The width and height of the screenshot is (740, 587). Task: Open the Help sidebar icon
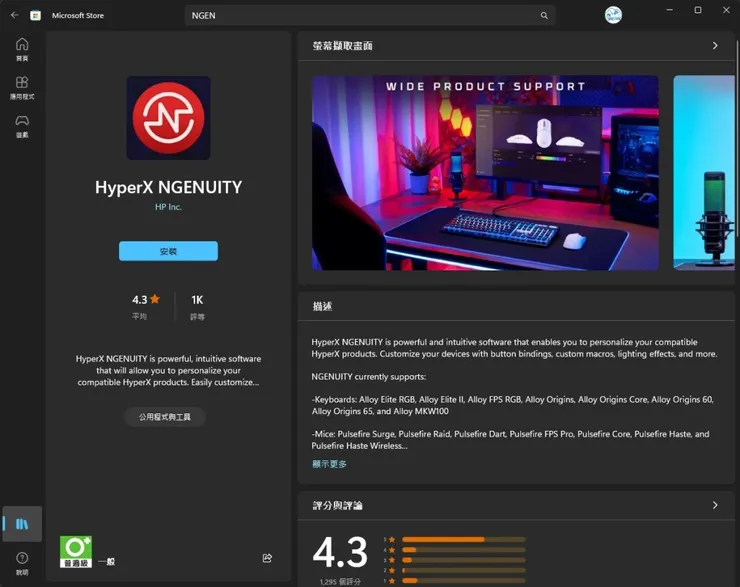[22, 563]
